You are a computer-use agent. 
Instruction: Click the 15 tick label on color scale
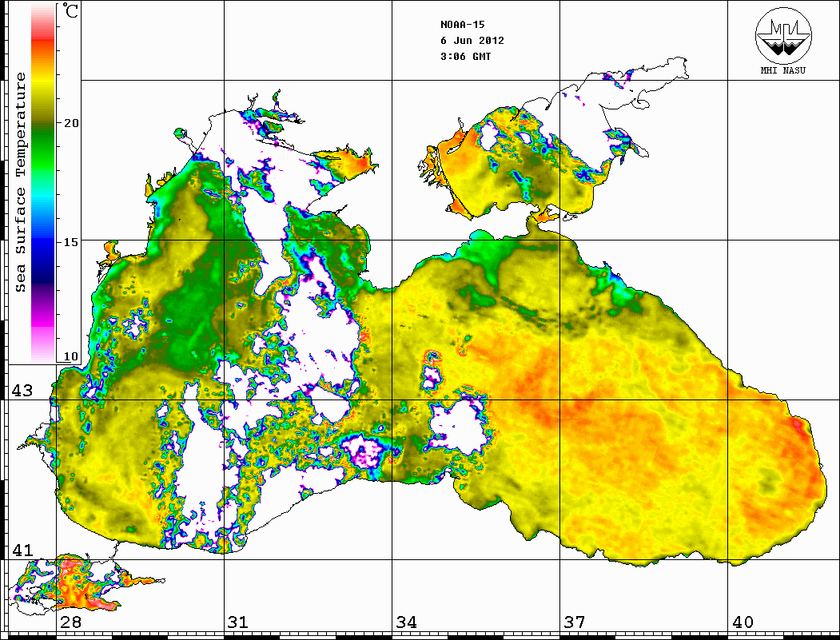(x=71, y=242)
